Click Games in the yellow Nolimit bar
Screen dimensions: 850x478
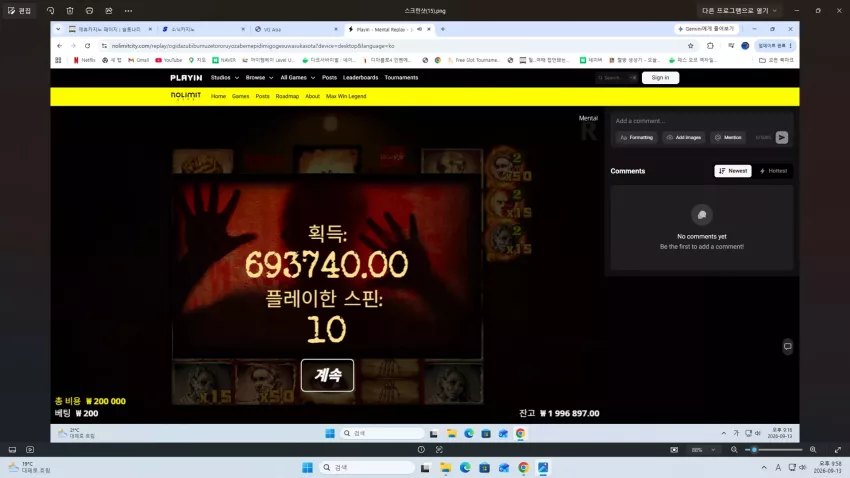240,96
